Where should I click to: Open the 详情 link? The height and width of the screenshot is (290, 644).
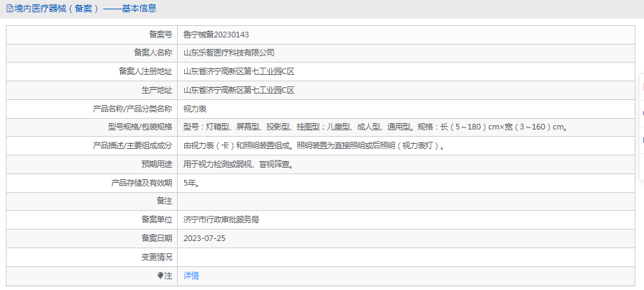[x=191, y=276]
